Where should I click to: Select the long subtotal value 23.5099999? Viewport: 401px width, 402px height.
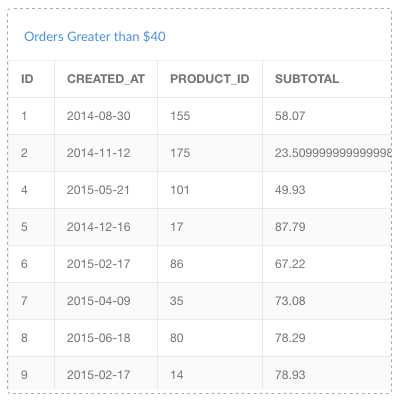333,153
